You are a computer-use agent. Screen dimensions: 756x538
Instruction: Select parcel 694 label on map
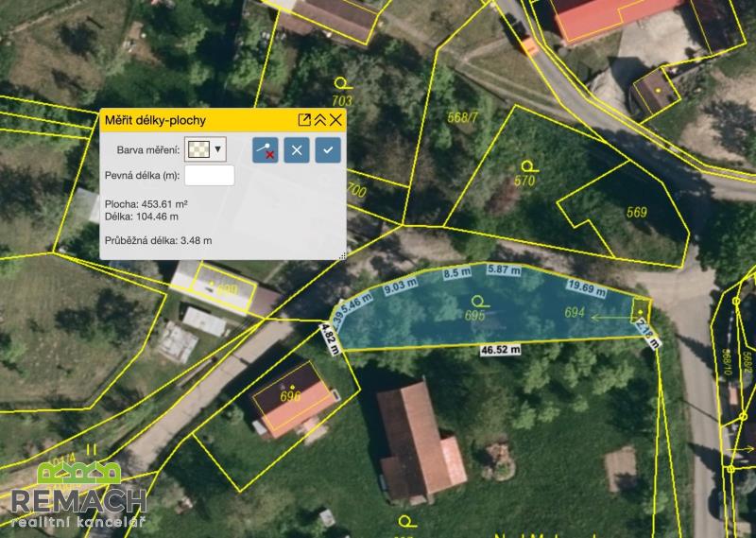(x=576, y=313)
